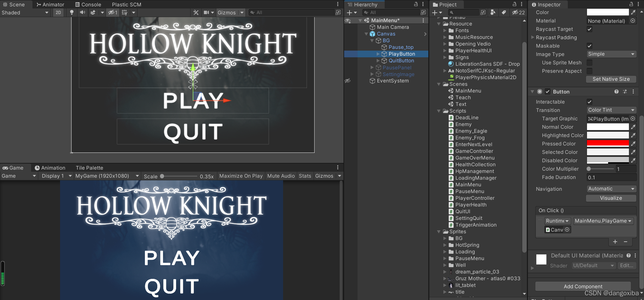644x300 pixels.
Task: Open Hierarchy panel more options menu
Action: (423, 4)
